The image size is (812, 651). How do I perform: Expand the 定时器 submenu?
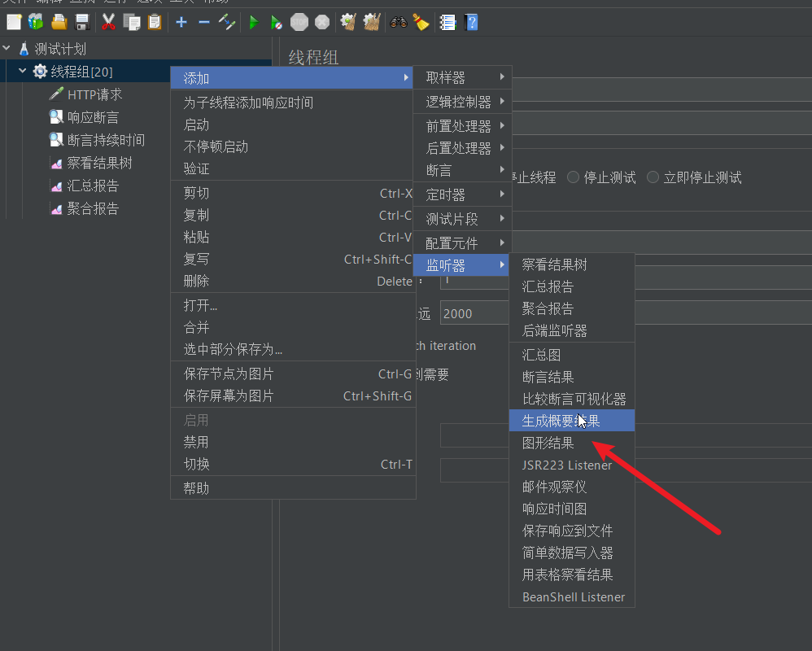[462, 194]
